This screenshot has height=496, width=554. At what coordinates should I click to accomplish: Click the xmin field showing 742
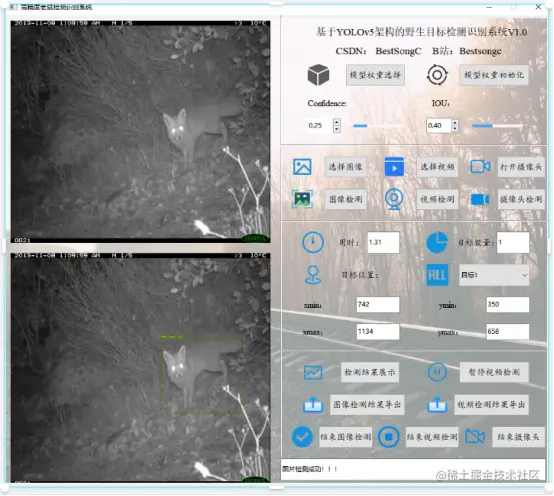[378, 305]
